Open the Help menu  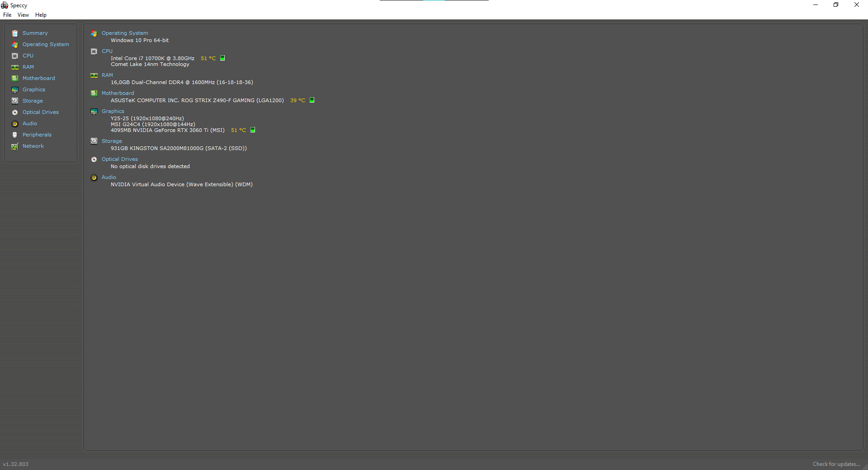[41, 15]
